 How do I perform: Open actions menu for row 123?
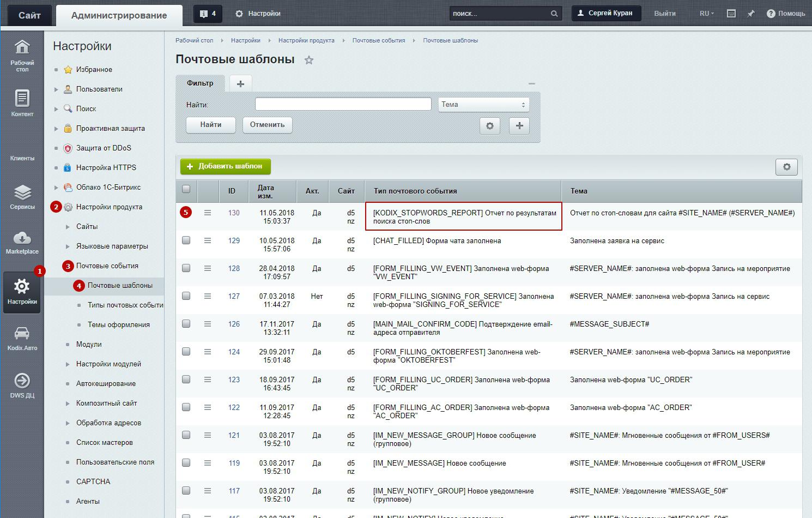click(208, 380)
